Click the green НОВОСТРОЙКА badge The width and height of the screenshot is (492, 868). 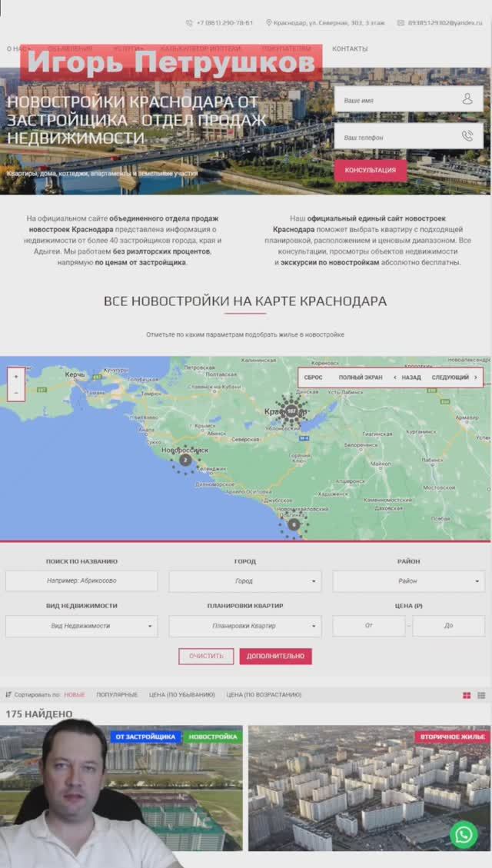(x=212, y=737)
